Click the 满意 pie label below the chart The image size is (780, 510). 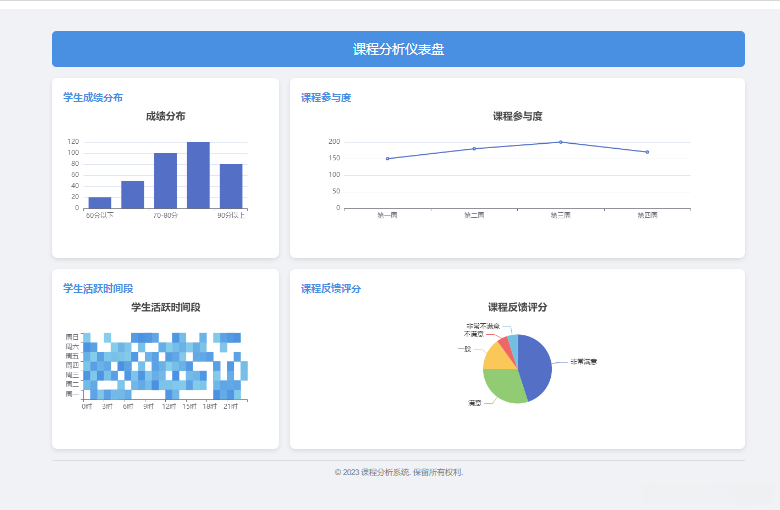(475, 403)
